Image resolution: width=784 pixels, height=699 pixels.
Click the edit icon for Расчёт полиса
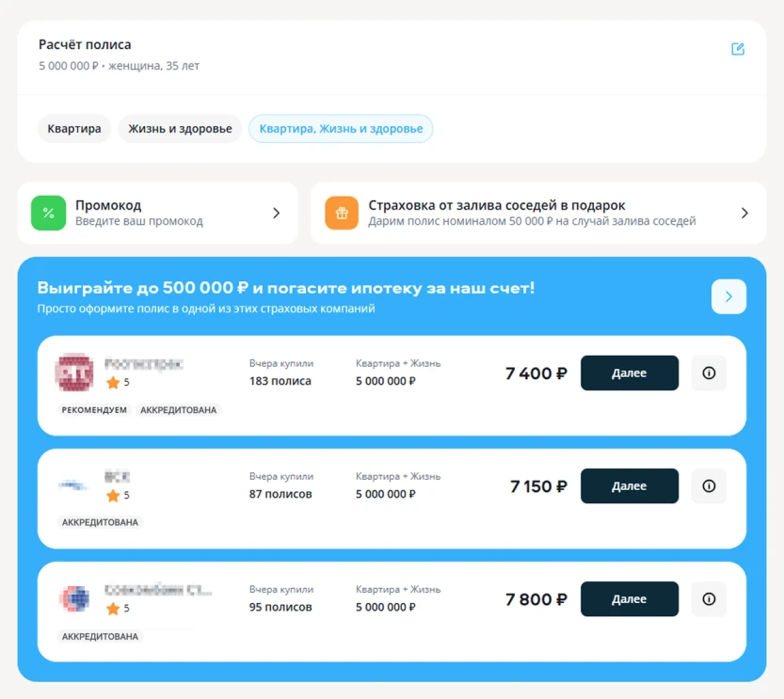(737, 49)
